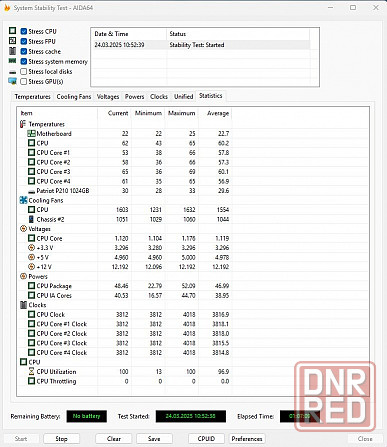Click the CPU fan speed row label
This screenshot has height=447, width=387.
[x=42, y=210]
